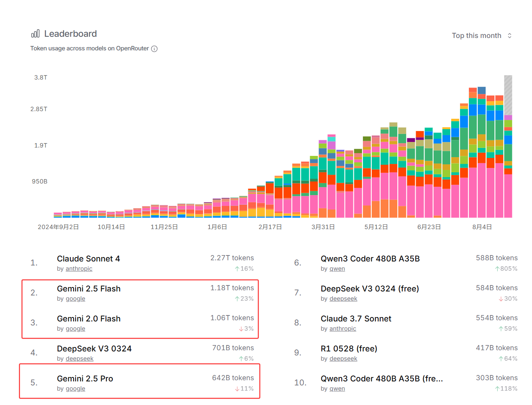The height and width of the screenshot is (405, 532).
Task: Open the anthropic link under Claude 3.7 Sonnet
Action: click(343, 329)
